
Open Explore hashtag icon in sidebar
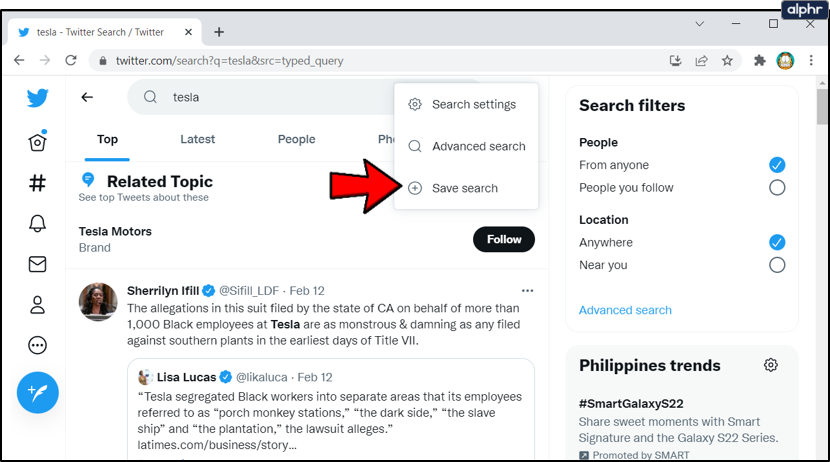(x=38, y=183)
